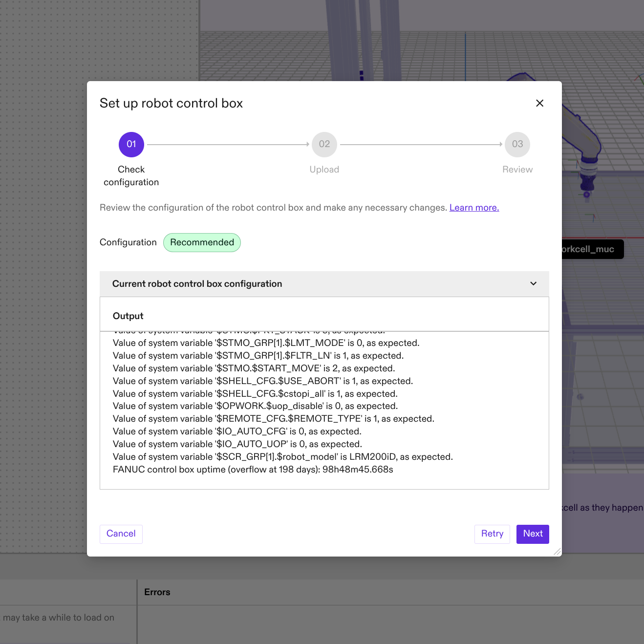Select step 01 Check configuration circle

(x=131, y=144)
